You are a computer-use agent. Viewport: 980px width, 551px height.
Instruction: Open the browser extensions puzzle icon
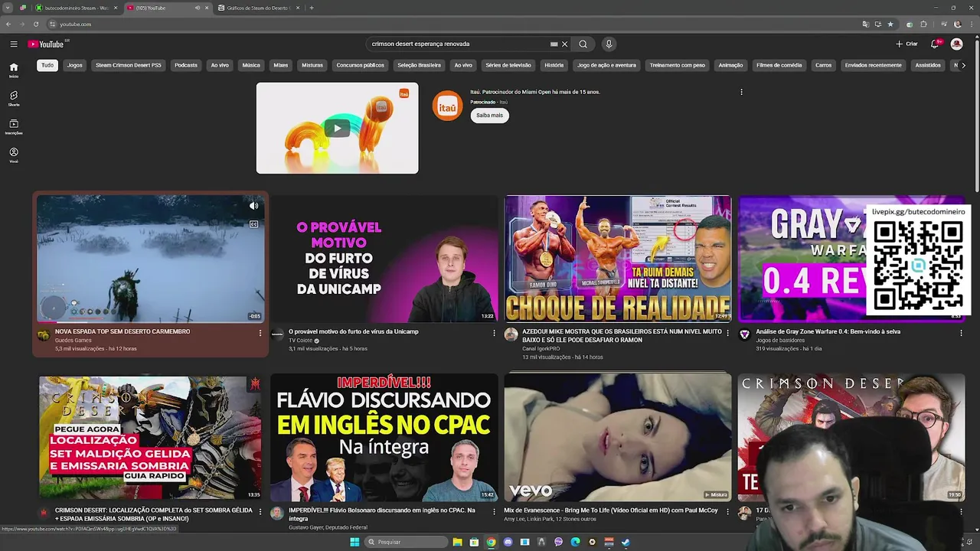tap(923, 24)
